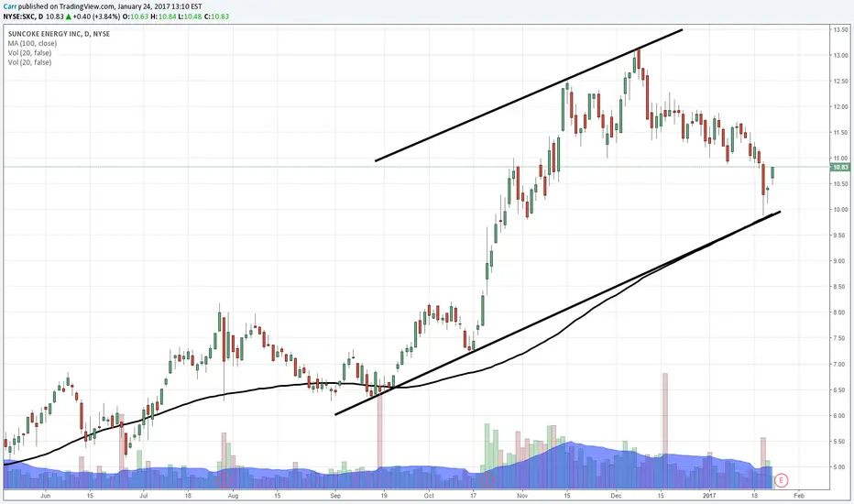This screenshot has width=854, height=504.
Task: Click the earnings marker after Oct 17
Action: point(487,480)
